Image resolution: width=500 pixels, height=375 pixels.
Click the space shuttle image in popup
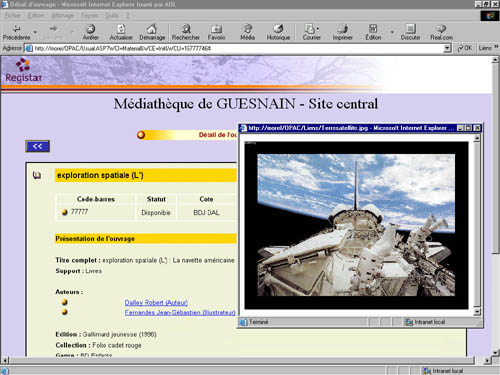click(x=356, y=225)
